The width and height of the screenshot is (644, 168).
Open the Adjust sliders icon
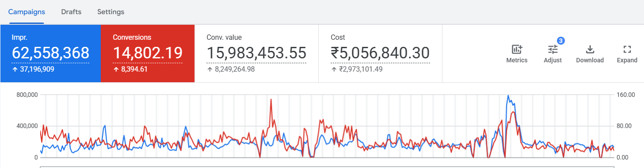tap(553, 50)
